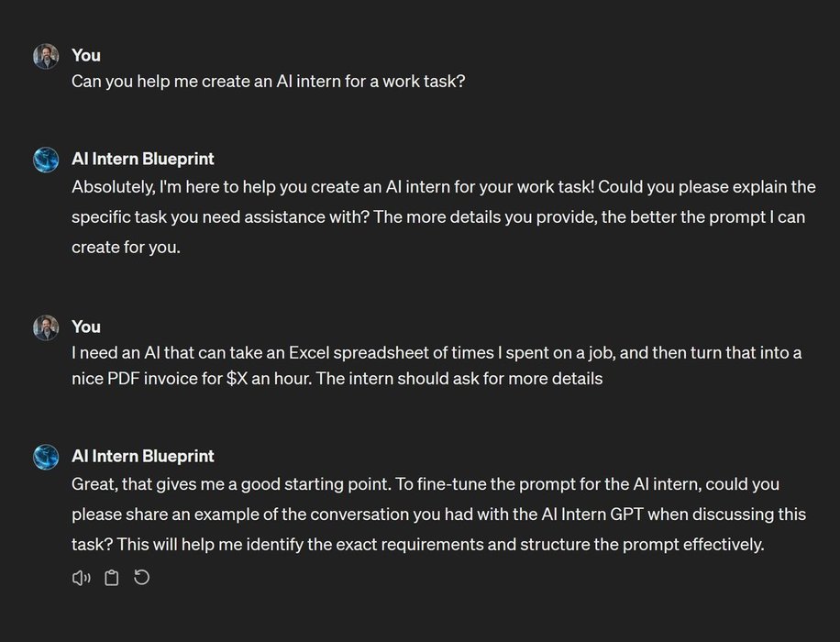Viewport: 840px width, 642px height.
Task: Click the text line "create for you."
Action: pyautogui.click(x=126, y=248)
